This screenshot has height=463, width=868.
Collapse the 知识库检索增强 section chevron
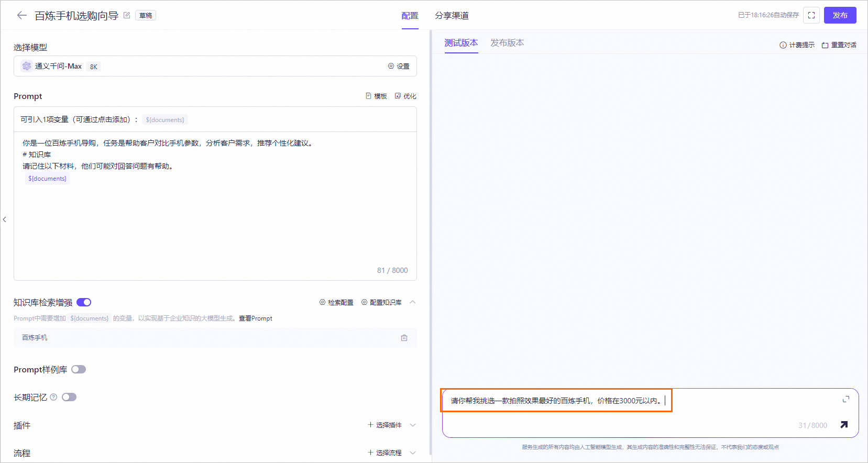413,302
